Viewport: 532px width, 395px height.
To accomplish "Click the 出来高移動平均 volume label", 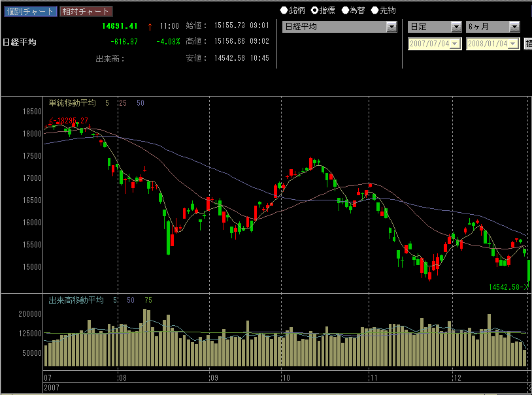I will (76, 300).
